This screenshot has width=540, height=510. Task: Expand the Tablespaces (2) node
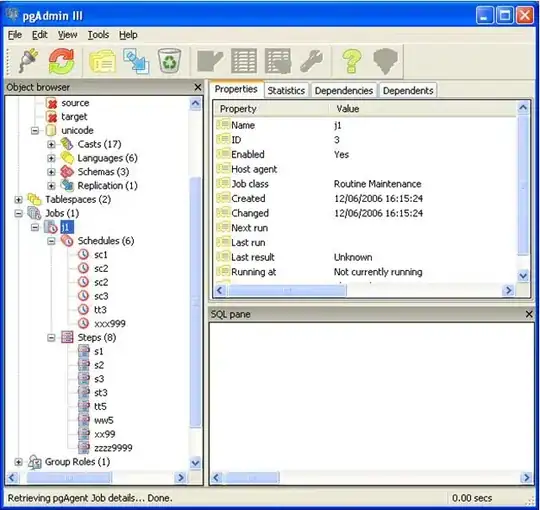point(19,199)
